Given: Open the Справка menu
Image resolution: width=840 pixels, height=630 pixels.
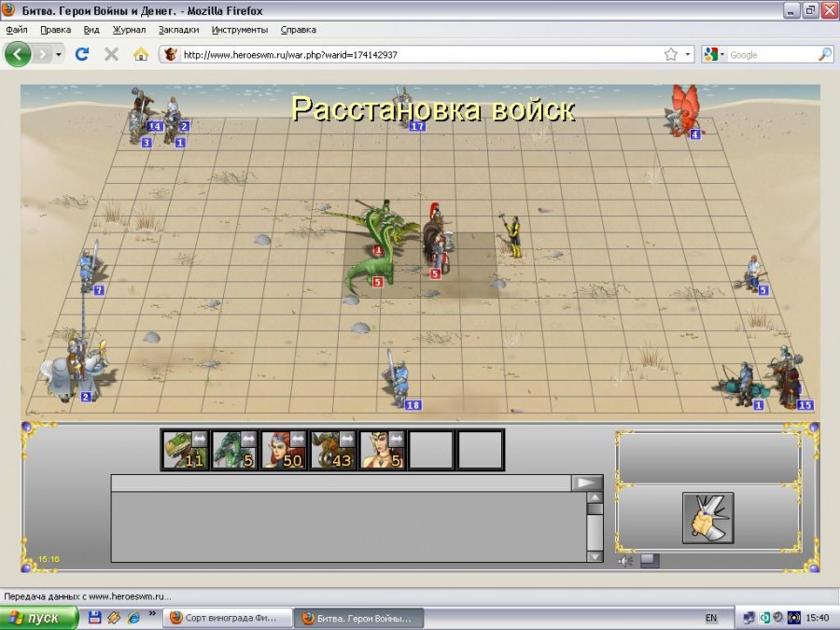Looking at the screenshot, I should tap(299, 30).
